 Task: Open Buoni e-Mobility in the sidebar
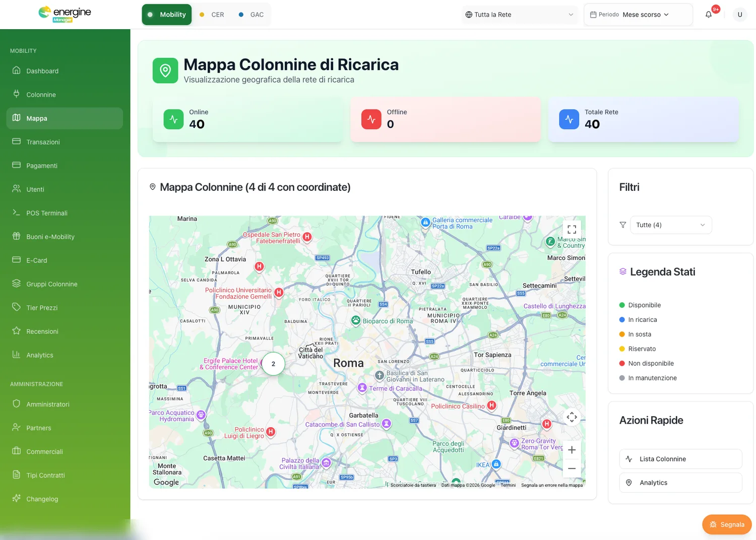pyautogui.click(x=65, y=237)
